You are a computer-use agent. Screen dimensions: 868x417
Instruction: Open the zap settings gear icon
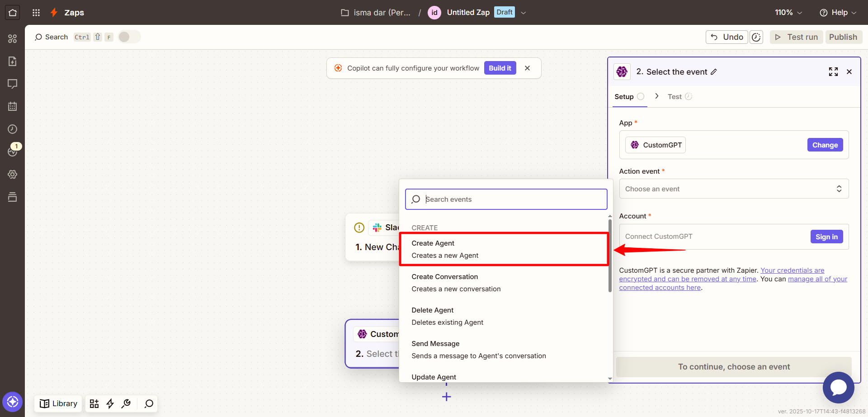12,174
